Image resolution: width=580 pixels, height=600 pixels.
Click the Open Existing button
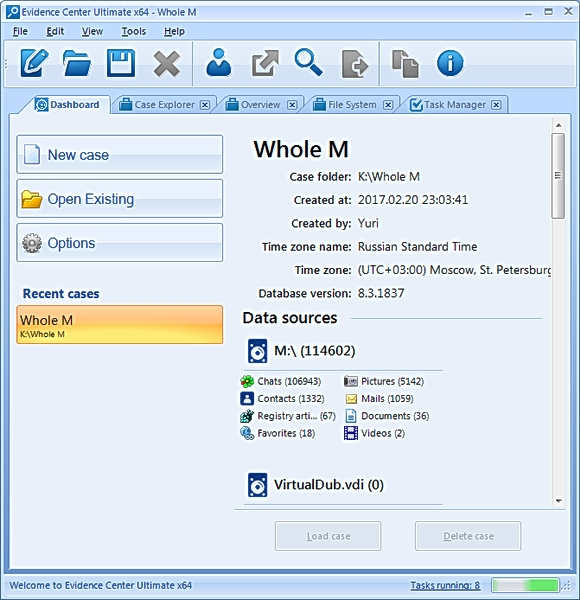120,199
